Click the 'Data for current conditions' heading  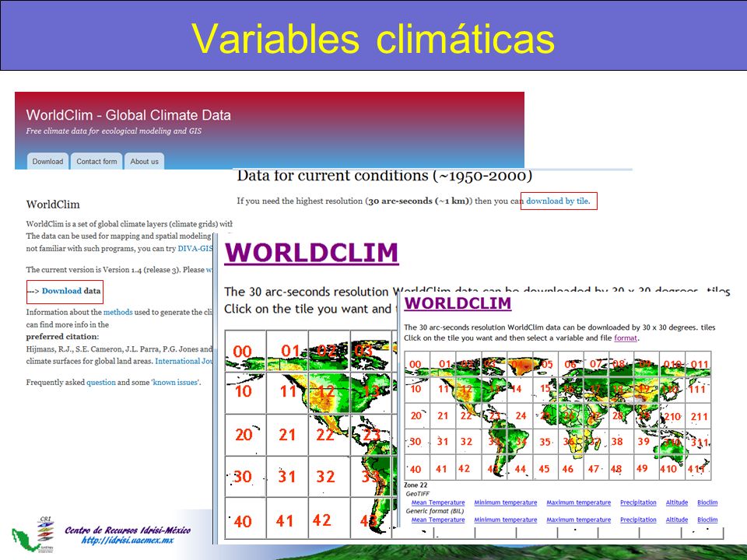[x=384, y=177]
